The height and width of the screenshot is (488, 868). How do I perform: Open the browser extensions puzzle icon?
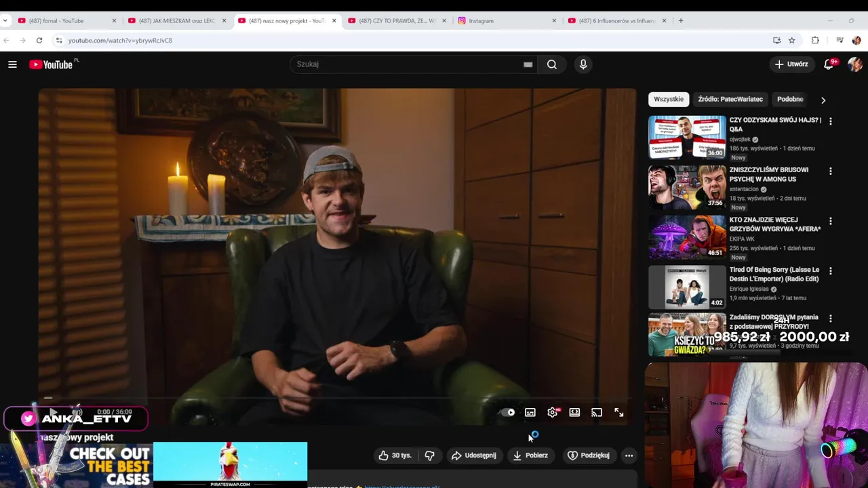(x=815, y=41)
